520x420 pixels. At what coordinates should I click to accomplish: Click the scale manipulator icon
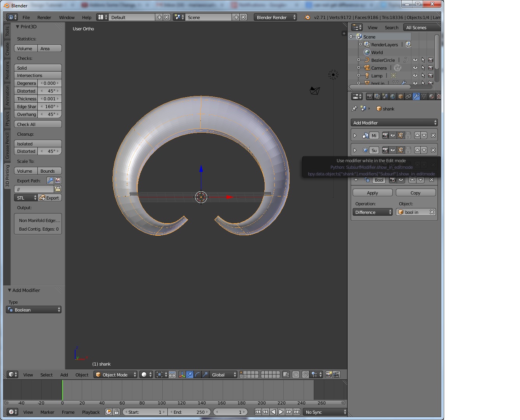coord(205,374)
